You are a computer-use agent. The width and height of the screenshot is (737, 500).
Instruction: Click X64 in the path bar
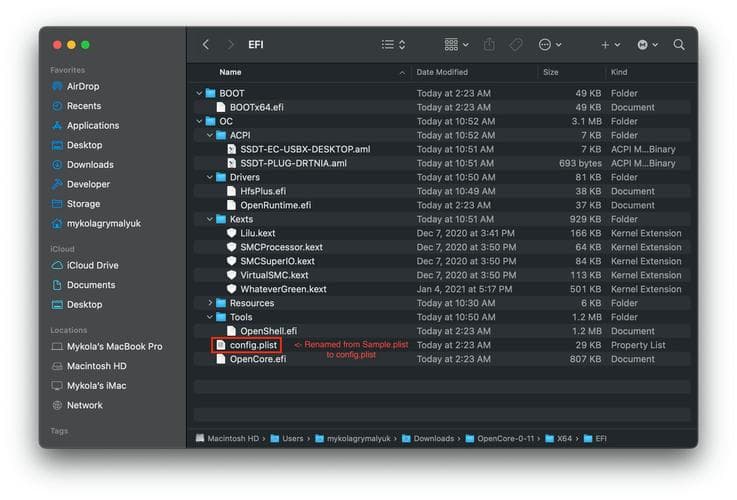pos(558,438)
